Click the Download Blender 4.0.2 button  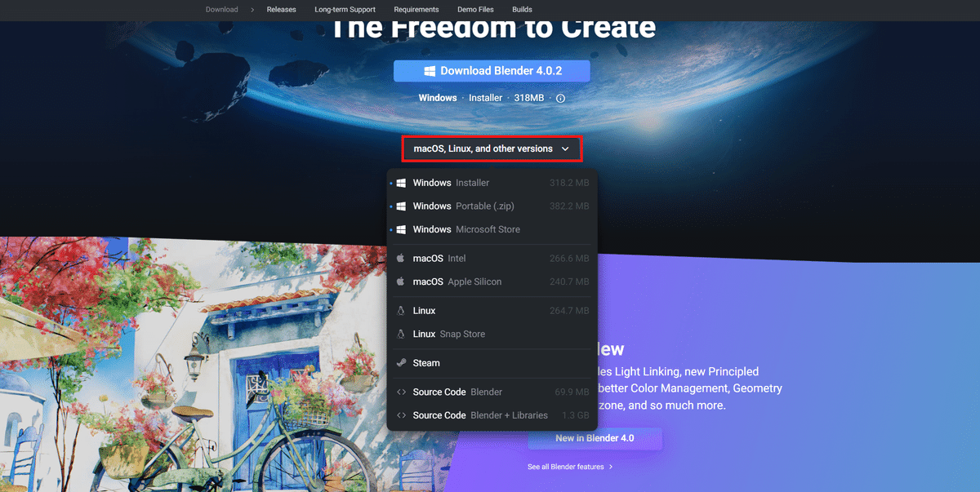[x=492, y=71]
